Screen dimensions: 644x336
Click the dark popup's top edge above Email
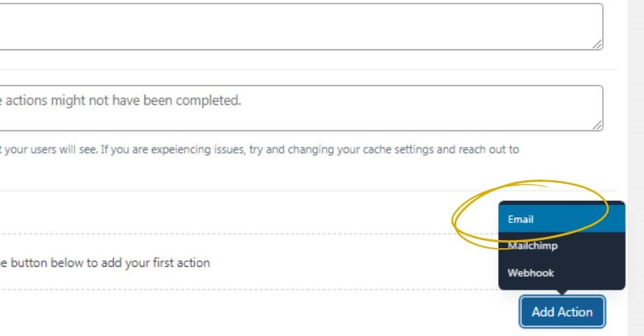[562, 203]
